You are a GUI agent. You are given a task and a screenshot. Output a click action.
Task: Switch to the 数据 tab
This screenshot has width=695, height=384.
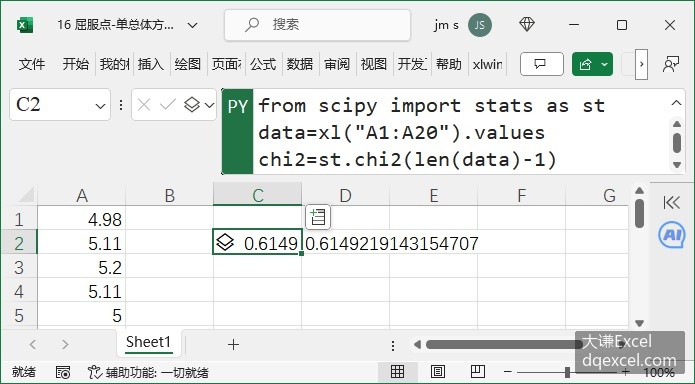[300, 64]
